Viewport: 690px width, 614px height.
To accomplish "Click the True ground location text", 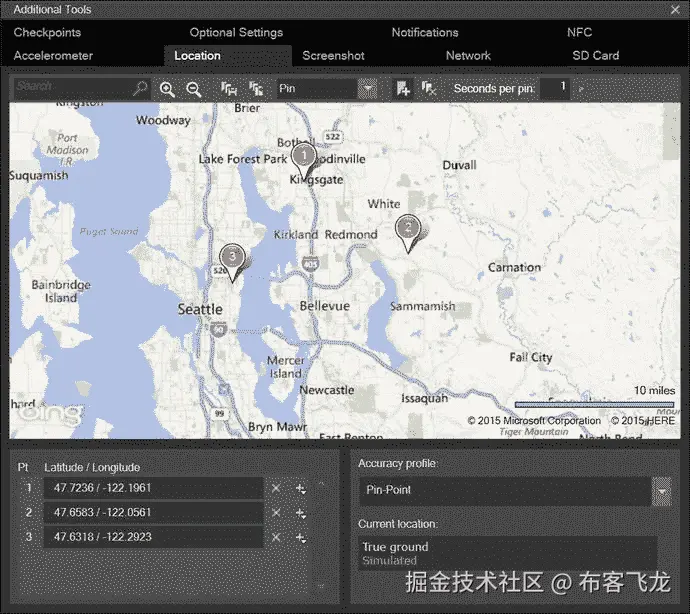I will [395, 547].
